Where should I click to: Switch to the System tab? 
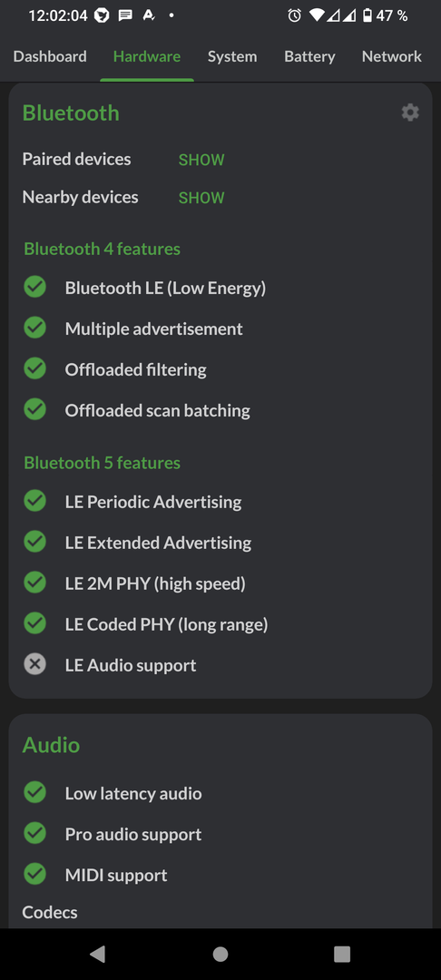coord(232,56)
